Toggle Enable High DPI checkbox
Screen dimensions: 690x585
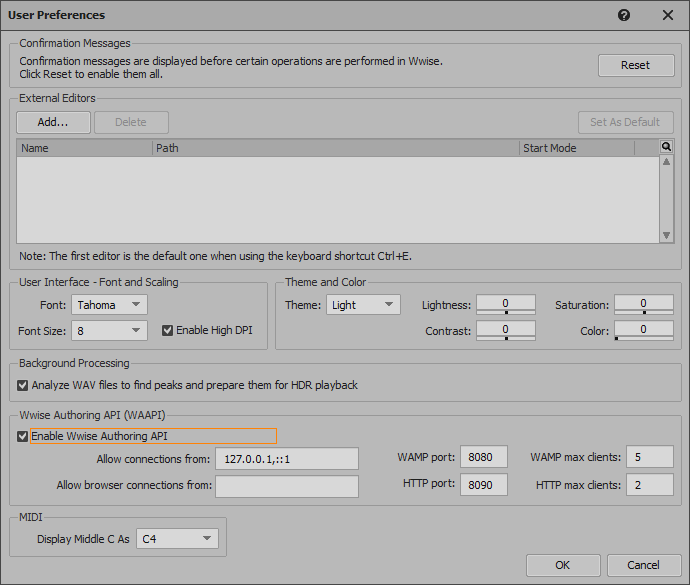pyautogui.click(x=168, y=330)
